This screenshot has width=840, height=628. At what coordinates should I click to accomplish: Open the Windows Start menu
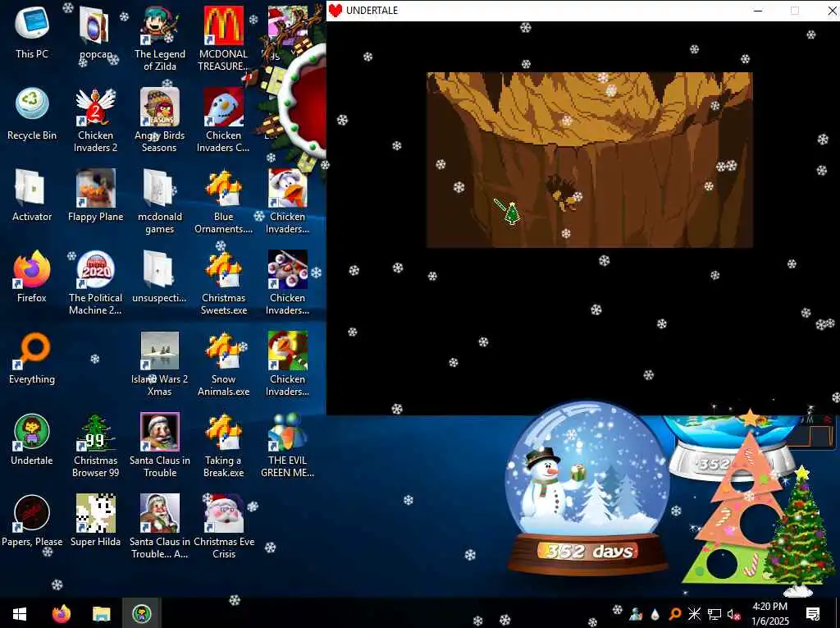[20, 613]
